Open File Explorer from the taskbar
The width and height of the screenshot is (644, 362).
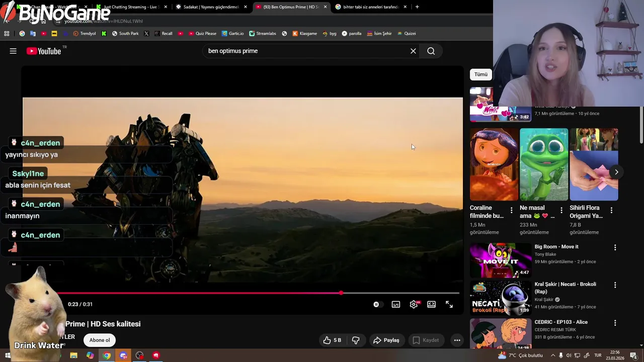tap(73, 355)
